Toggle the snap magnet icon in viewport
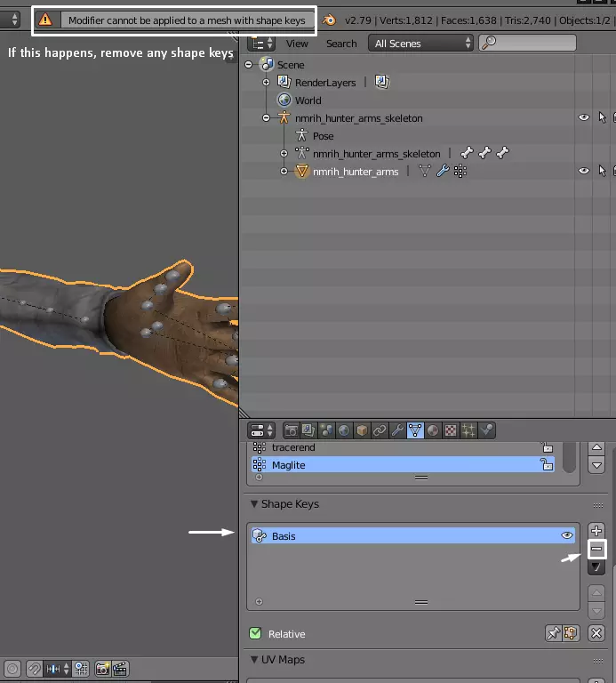The height and width of the screenshot is (683, 616). click(34, 668)
